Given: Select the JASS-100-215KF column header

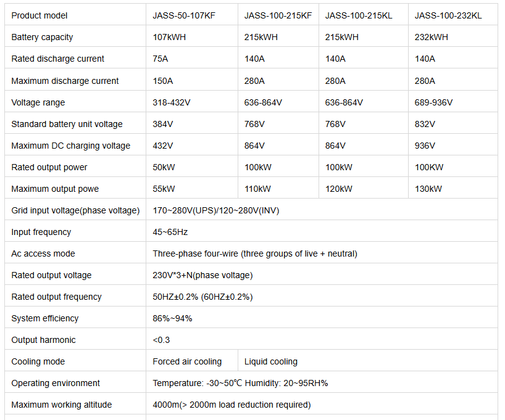Looking at the screenshot, I should click(278, 15).
